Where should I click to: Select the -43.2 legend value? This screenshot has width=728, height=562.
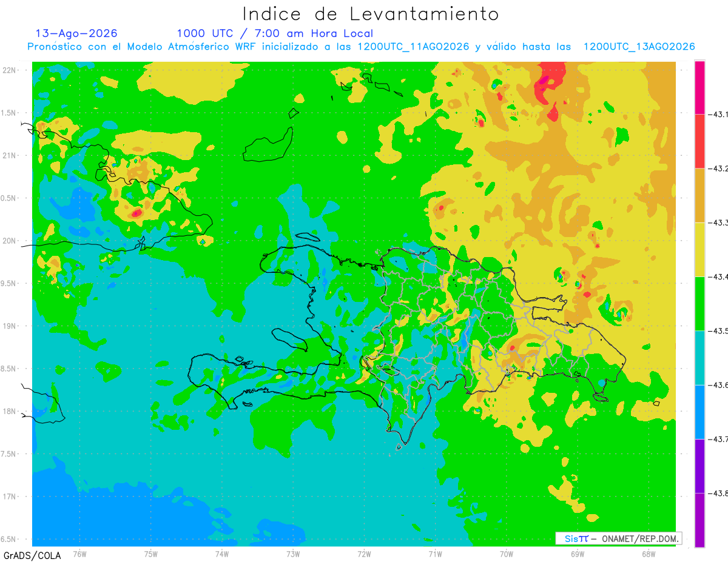click(x=718, y=168)
